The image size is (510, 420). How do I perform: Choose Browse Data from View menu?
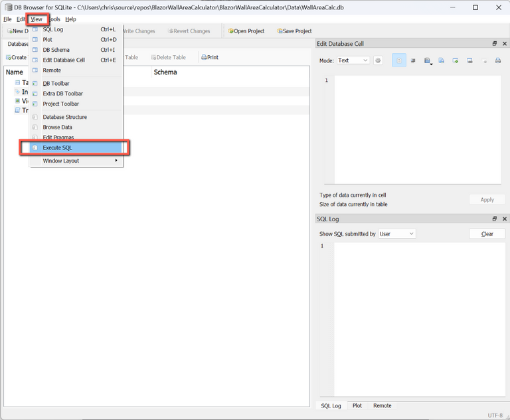point(76,128)
